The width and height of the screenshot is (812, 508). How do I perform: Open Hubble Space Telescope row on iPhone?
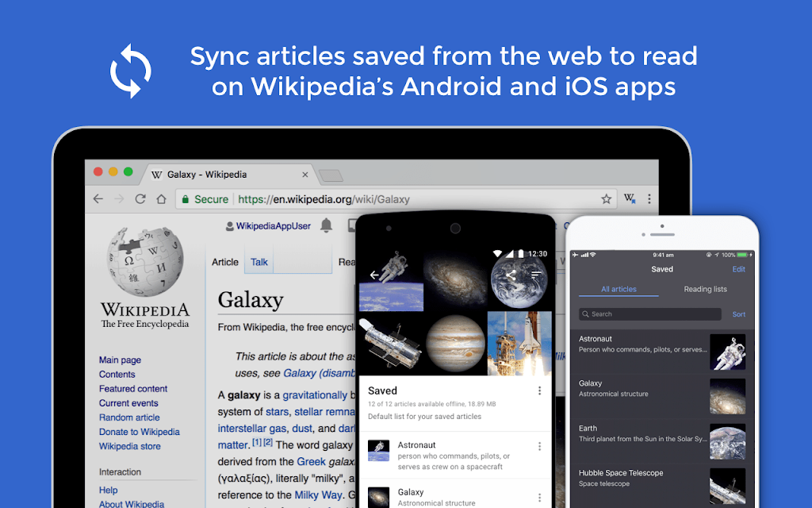[662, 486]
